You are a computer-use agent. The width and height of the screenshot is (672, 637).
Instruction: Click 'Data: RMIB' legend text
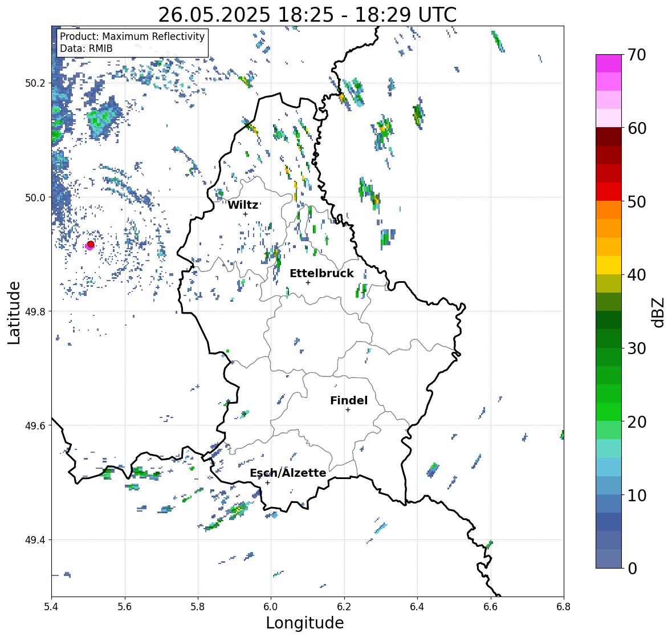click(86, 48)
